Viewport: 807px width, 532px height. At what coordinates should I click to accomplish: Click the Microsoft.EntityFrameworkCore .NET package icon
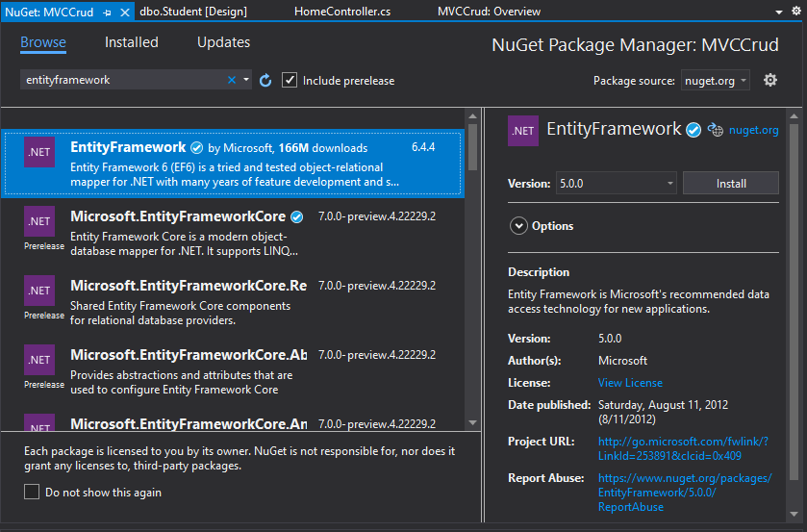[x=39, y=221]
